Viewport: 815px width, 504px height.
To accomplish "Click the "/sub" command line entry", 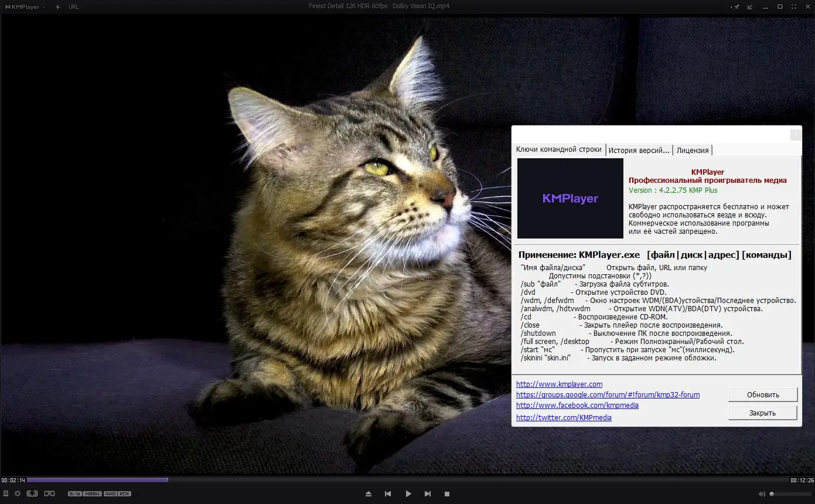I will pyautogui.click(x=595, y=284).
